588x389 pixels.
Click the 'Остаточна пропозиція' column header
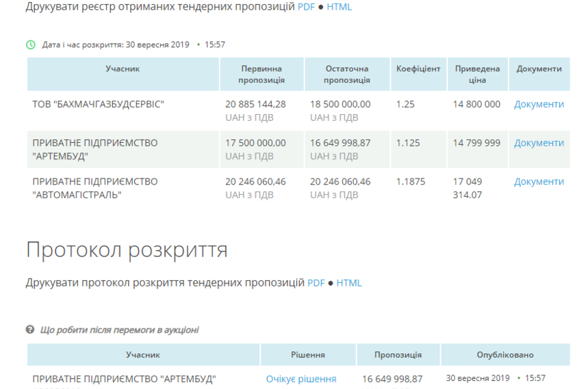[346, 75]
